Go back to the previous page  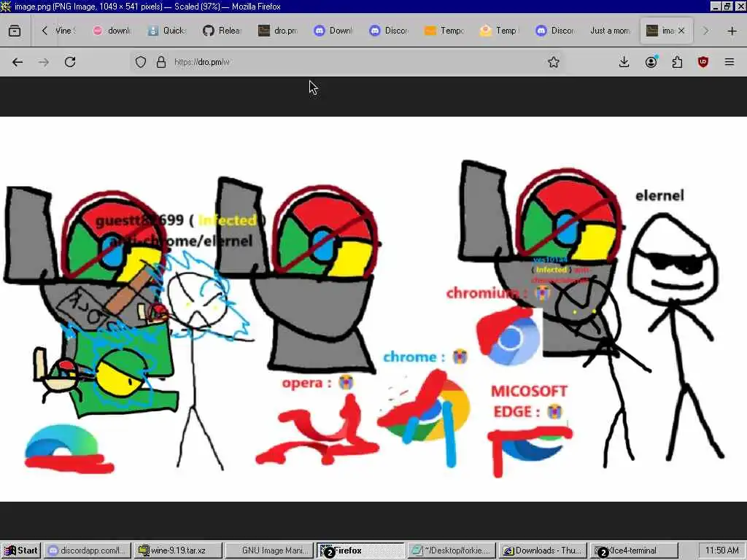[x=18, y=62]
